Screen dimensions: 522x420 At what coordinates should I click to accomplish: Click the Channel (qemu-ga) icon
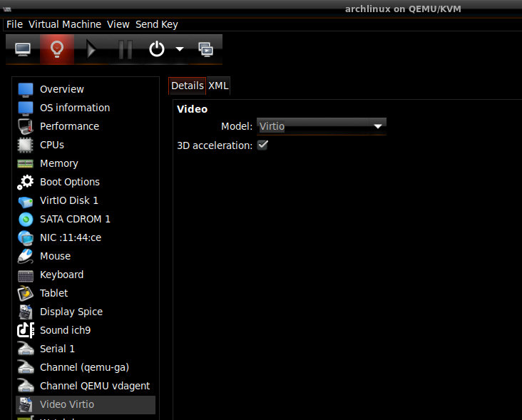[26, 367]
